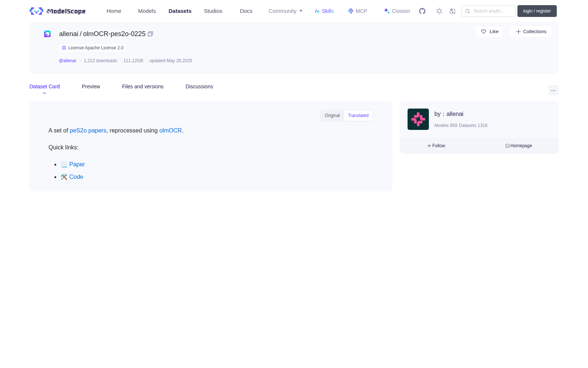This screenshot has height=368, width=588.
Task: Go to the Home menu item
Action: (x=114, y=11)
